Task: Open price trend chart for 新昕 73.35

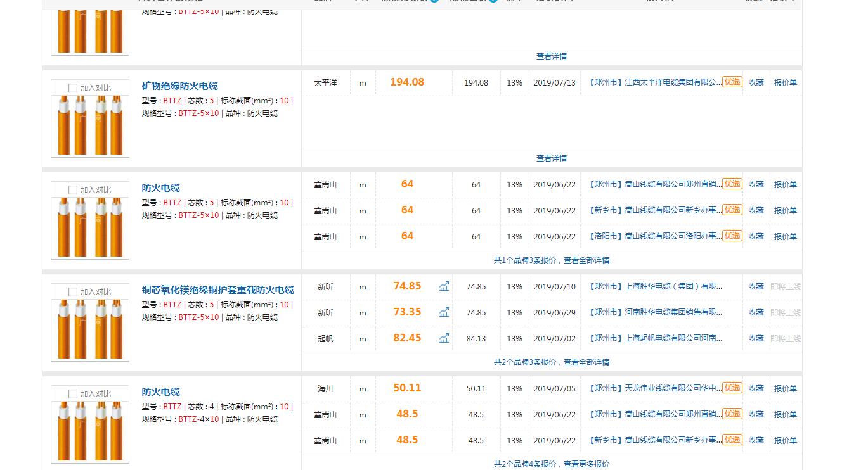Action: click(444, 312)
